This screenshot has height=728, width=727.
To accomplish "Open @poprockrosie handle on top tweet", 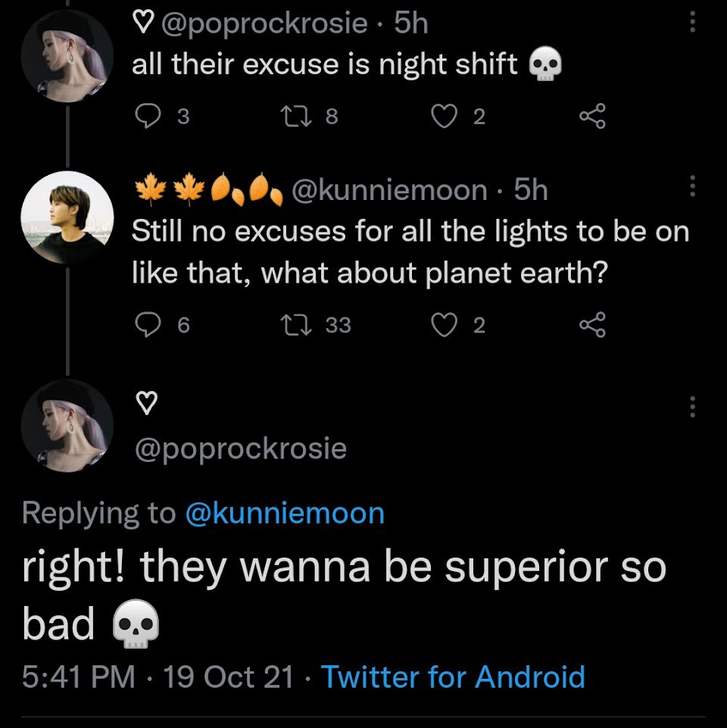I will tap(264, 23).
